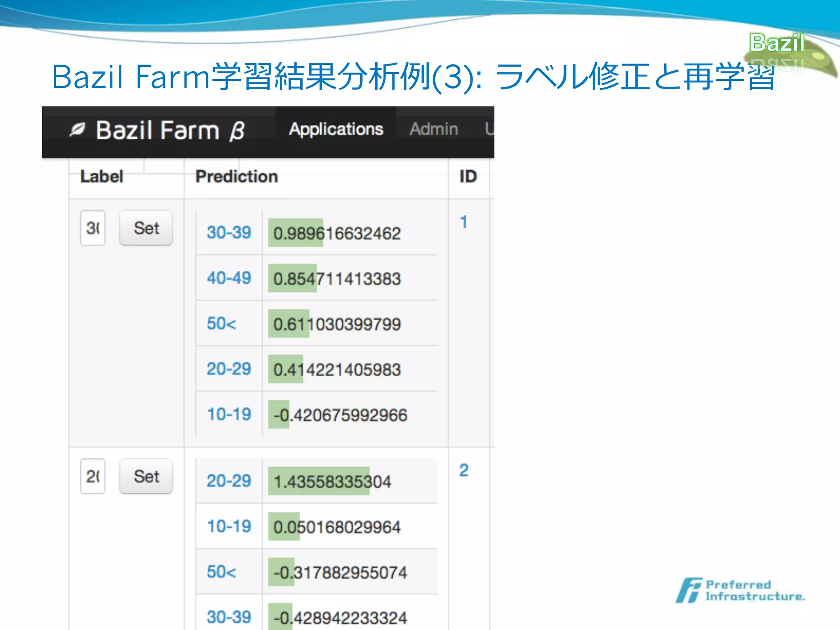This screenshot has width=840, height=630.
Task: Click score value -0.420675992966
Action: click(x=340, y=415)
